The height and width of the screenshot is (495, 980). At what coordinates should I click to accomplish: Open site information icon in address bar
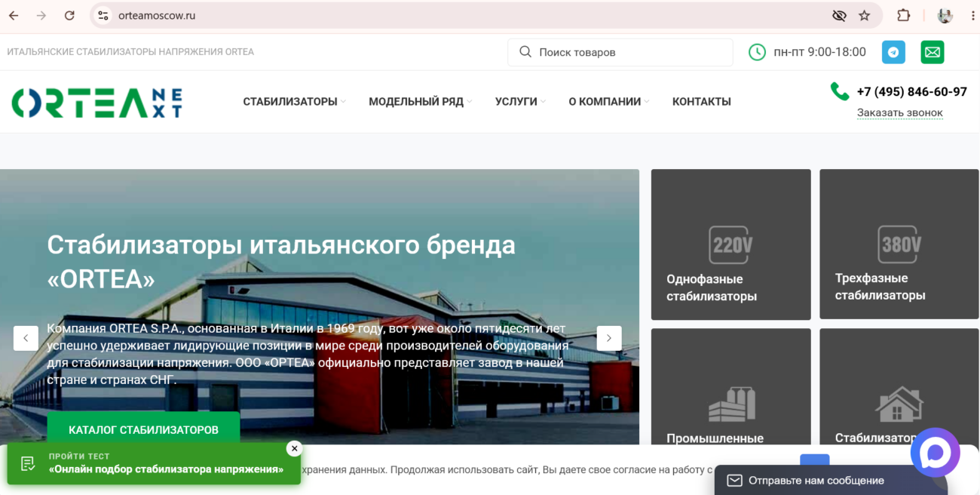pyautogui.click(x=103, y=15)
